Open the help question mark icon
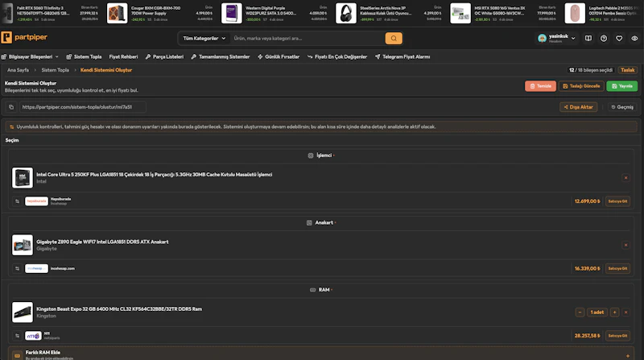Viewport: 644px width, 360px height. coord(603,38)
